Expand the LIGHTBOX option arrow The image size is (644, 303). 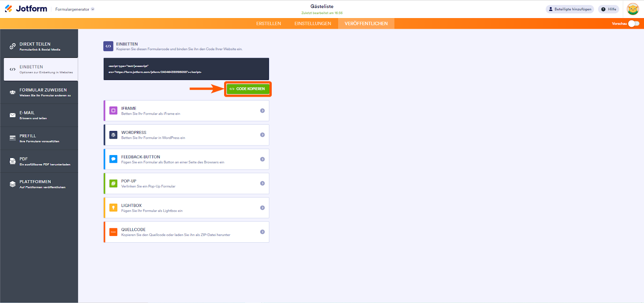point(262,208)
